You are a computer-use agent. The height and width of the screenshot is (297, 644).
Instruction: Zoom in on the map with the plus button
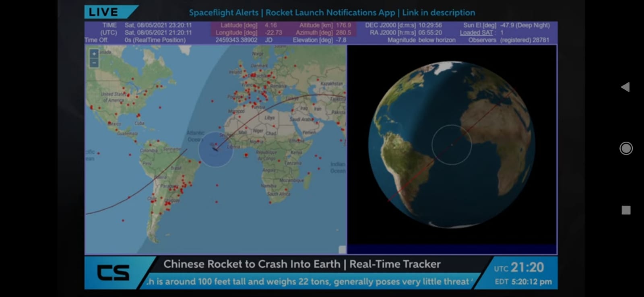pyautogui.click(x=94, y=54)
